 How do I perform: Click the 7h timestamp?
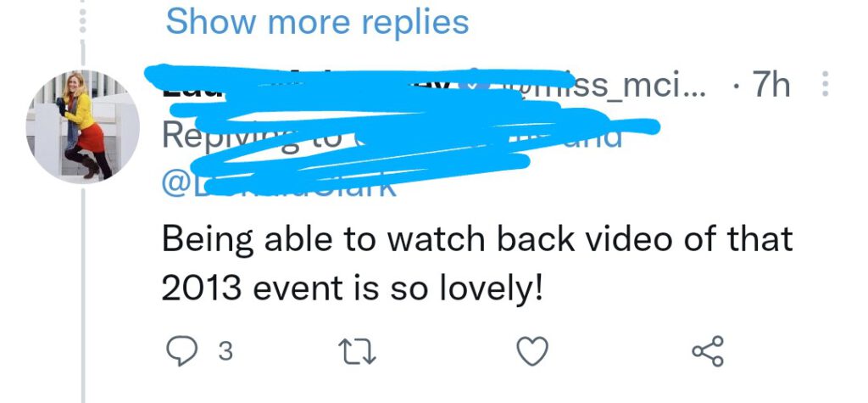(771, 86)
